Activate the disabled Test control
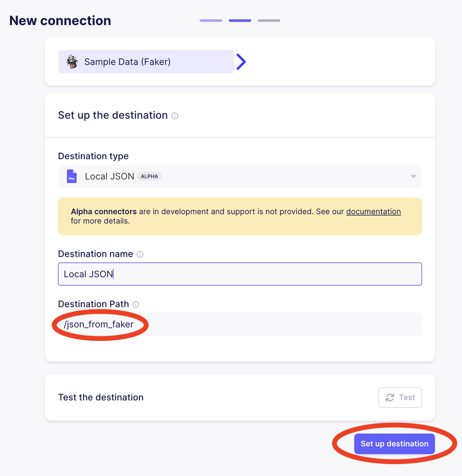 pos(400,398)
